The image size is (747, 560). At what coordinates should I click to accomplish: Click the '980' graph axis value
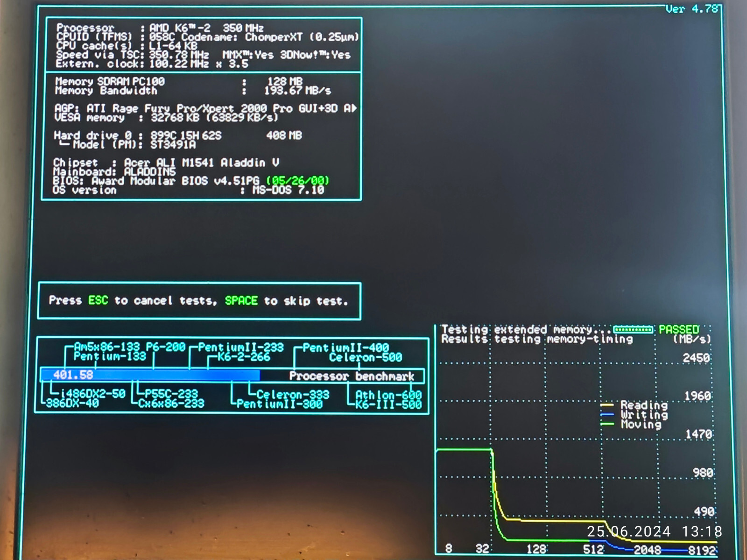703,473
